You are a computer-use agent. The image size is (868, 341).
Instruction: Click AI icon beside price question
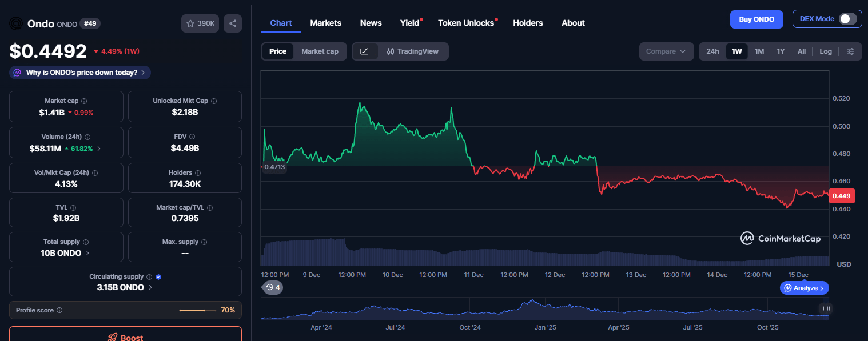[17, 73]
